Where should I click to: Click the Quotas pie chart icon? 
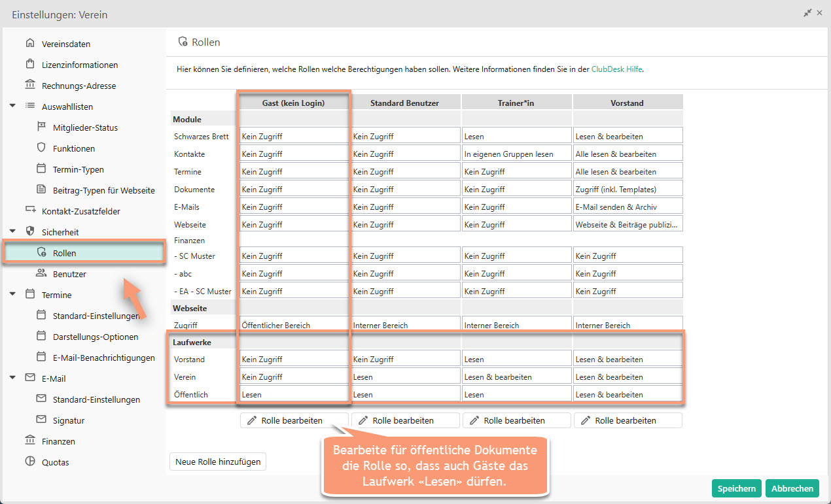[x=29, y=462]
